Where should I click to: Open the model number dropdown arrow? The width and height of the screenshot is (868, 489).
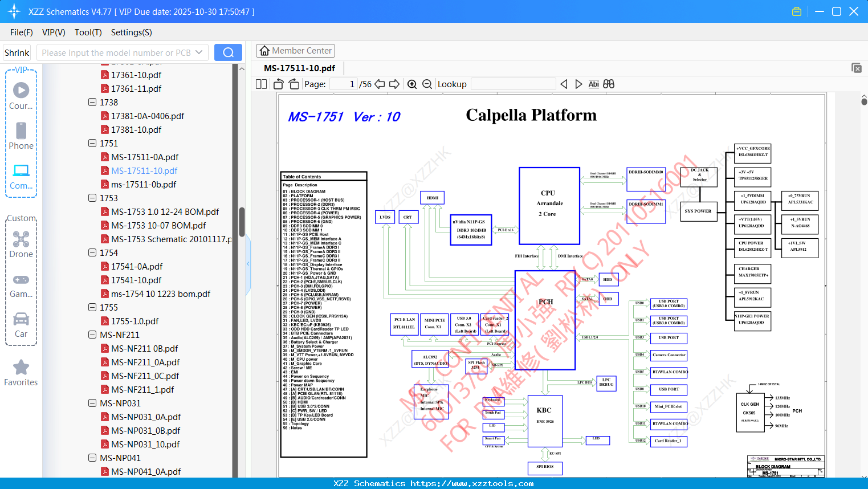point(199,52)
